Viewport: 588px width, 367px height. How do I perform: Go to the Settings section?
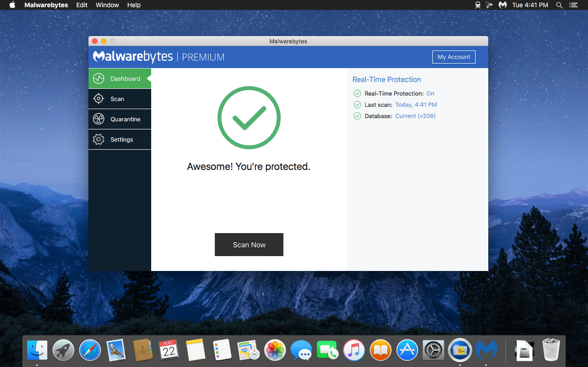(x=120, y=139)
